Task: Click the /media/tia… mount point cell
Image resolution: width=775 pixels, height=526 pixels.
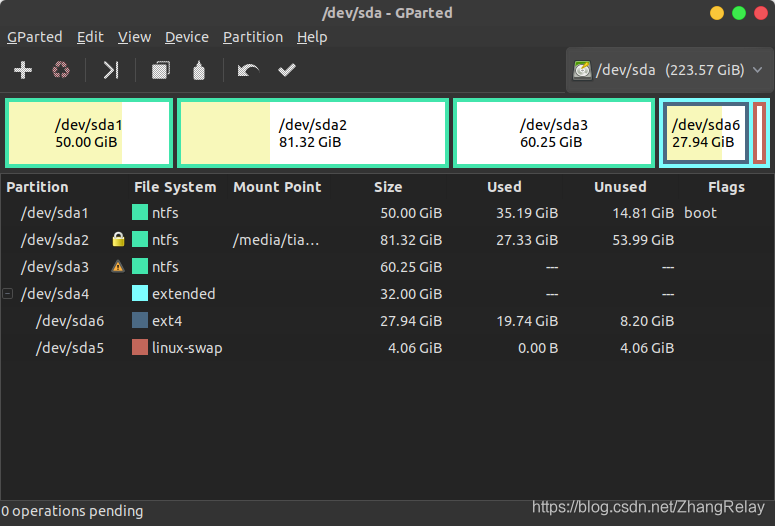Action: point(276,240)
